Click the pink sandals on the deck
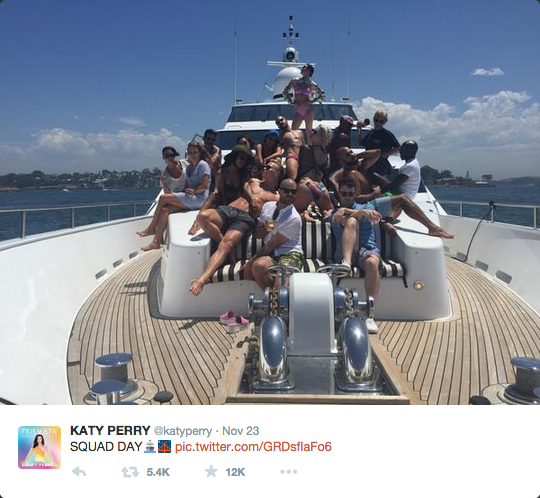 [235, 321]
